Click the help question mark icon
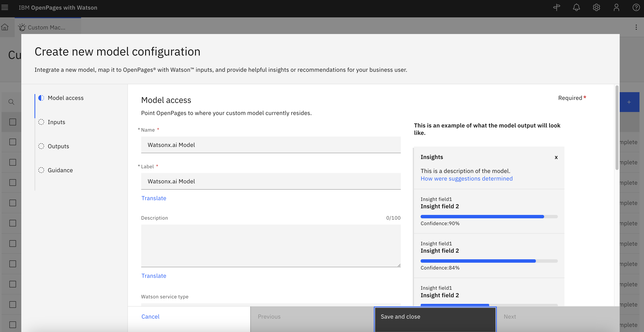The width and height of the screenshot is (644, 332). 636,8
